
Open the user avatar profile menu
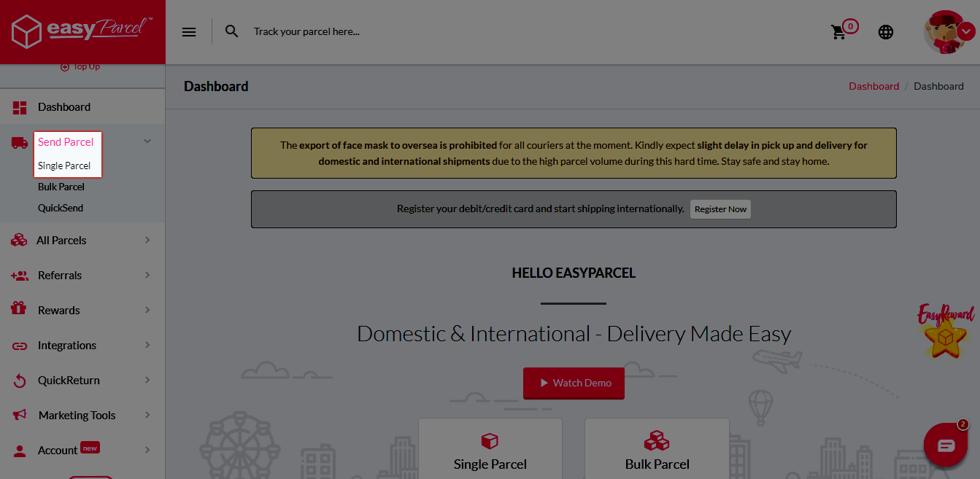(945, 32)
